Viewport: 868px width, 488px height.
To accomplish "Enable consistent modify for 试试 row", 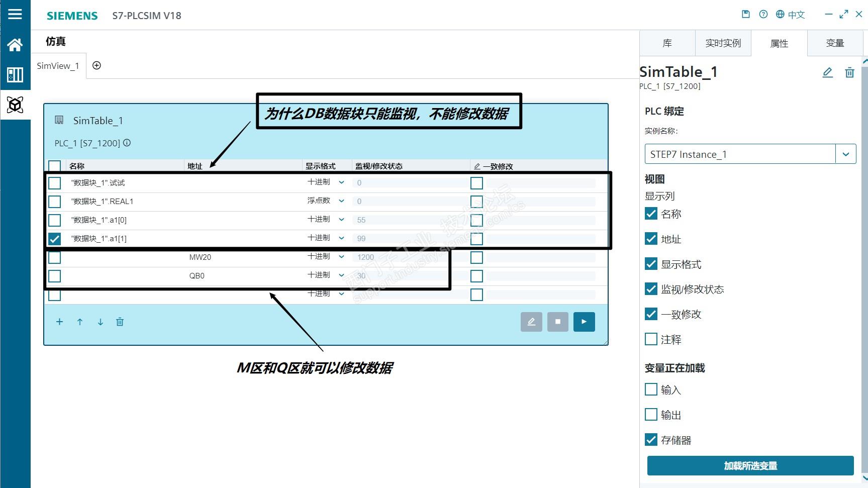I will [477, 183].
